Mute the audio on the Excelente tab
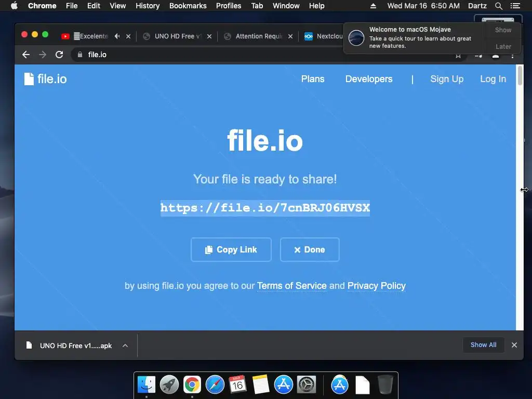The height and width of the screenshot is (399, 532). (117, 36)
